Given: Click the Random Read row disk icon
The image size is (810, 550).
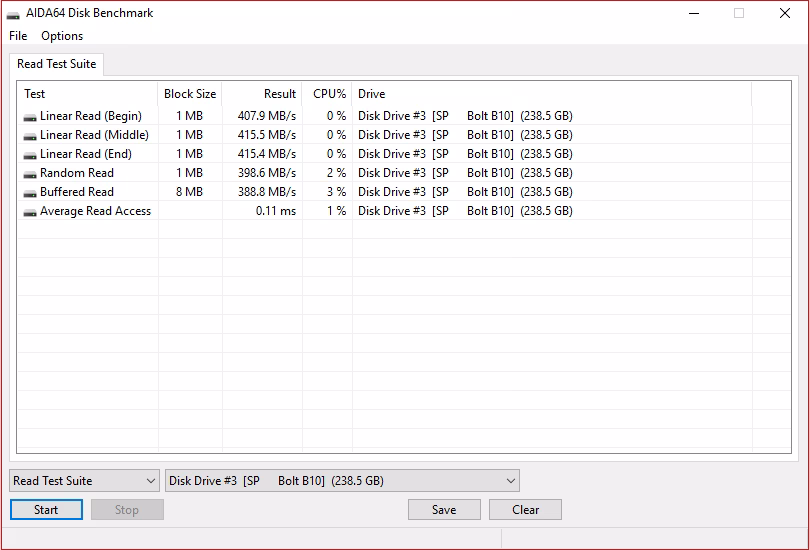Looking at the screenshot, I should (x=30, y=175).
